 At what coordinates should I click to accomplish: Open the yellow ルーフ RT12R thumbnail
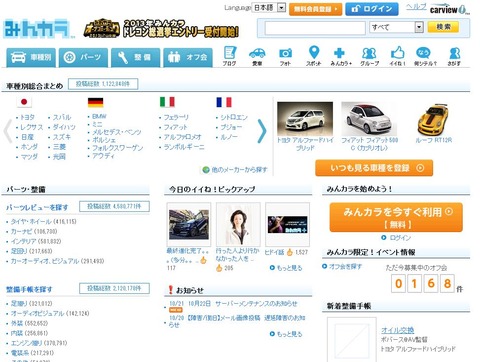433,119
